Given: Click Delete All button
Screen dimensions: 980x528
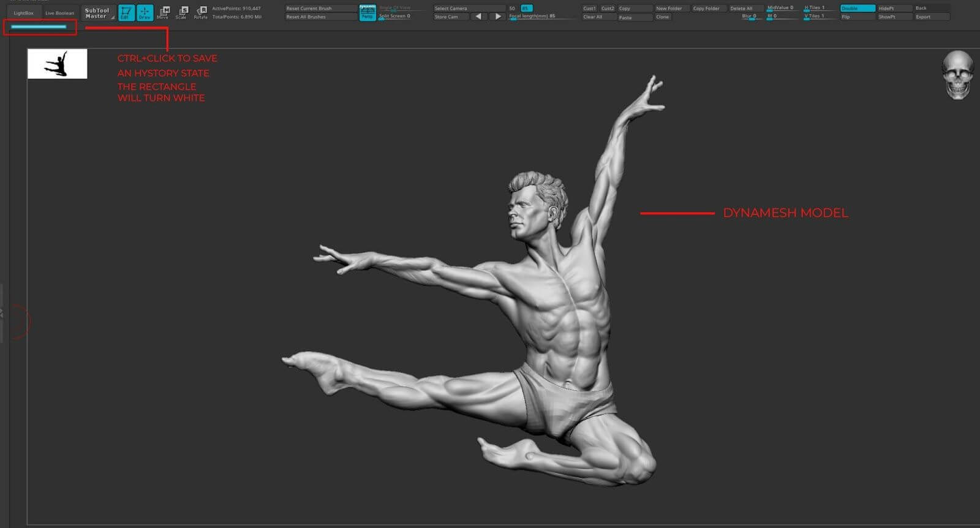Looking at the screenshot, I should point(745,9).
